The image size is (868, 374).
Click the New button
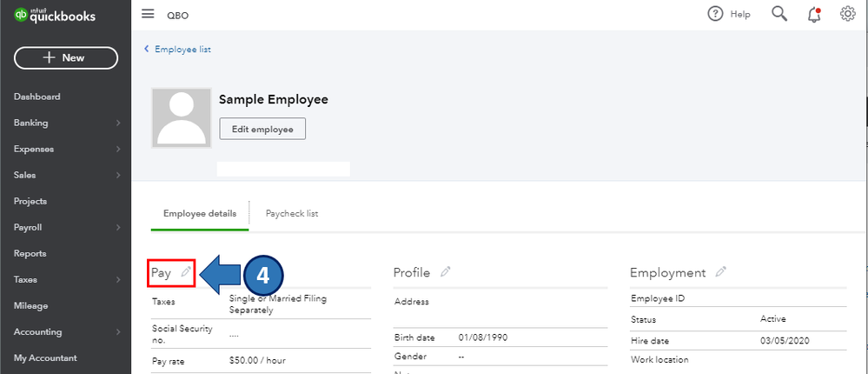point(66,57)
